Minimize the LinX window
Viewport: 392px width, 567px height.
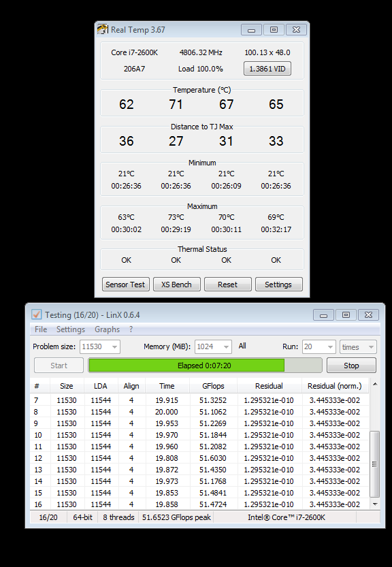324,314
